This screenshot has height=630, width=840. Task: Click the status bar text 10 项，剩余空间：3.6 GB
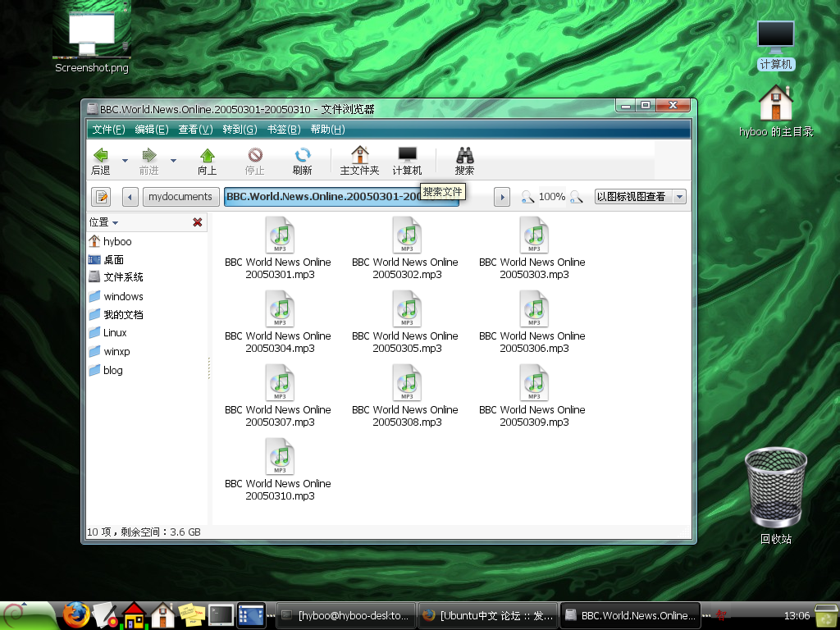144,532
